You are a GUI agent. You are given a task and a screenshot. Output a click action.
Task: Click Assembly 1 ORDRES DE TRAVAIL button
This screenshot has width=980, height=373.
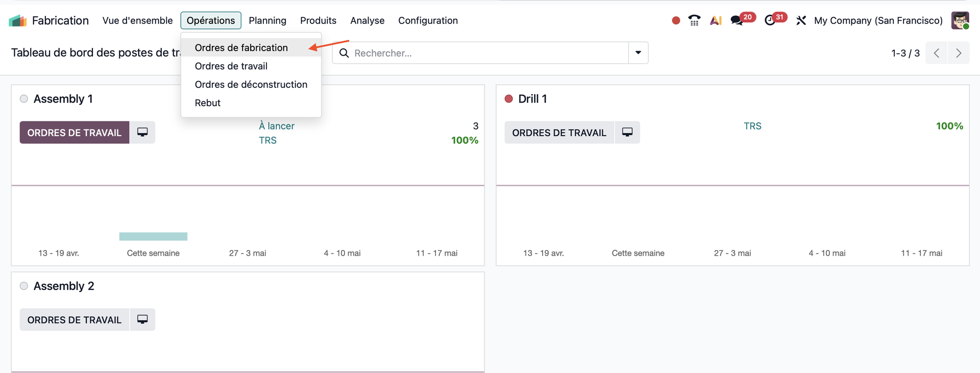click(75, 132)
